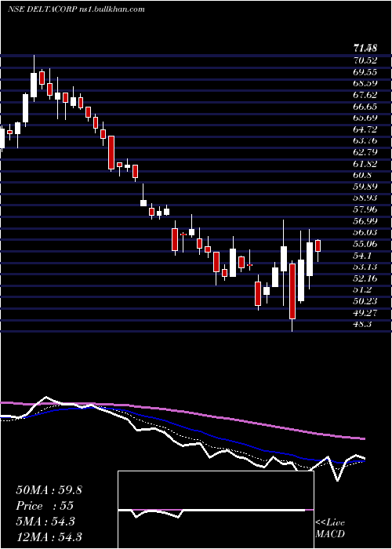Click the last red candlestick on the chart

coord(318,245)
